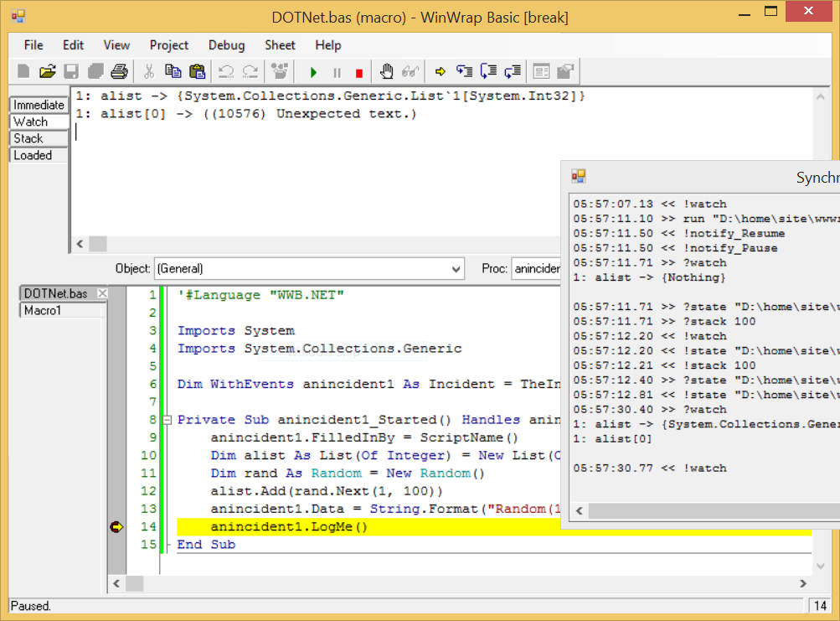Viewport: 840px width, 621px height.
Task: Switch to the Watch tab
Action: (39, 122)
